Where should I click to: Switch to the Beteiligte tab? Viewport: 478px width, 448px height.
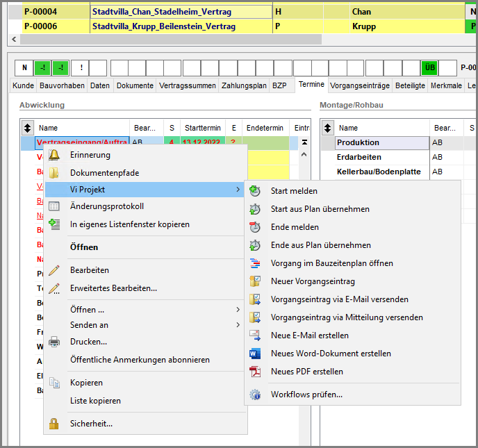point(410,85)
